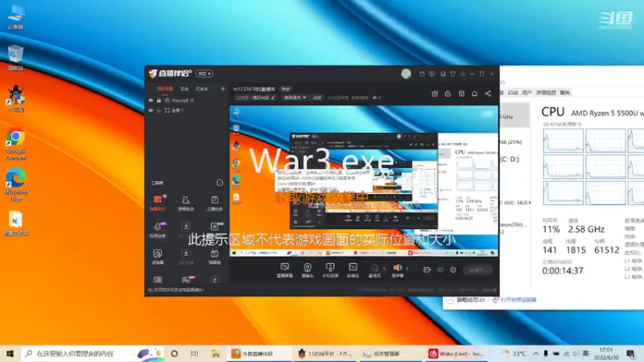Click the Windows search box on the taskbar

click(93, 353)
